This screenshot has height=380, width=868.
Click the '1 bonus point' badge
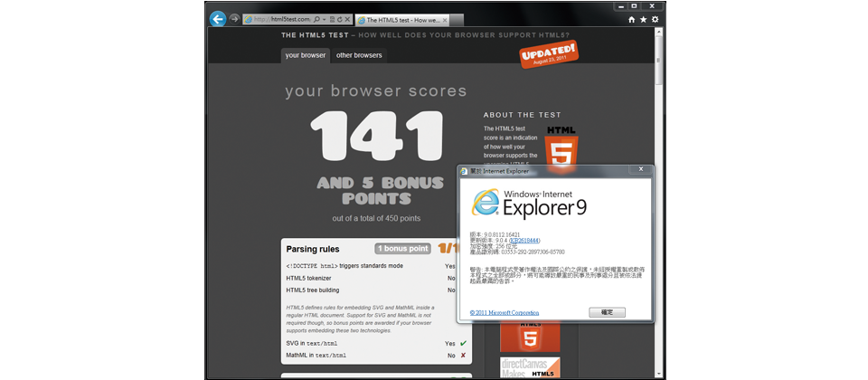403,249
